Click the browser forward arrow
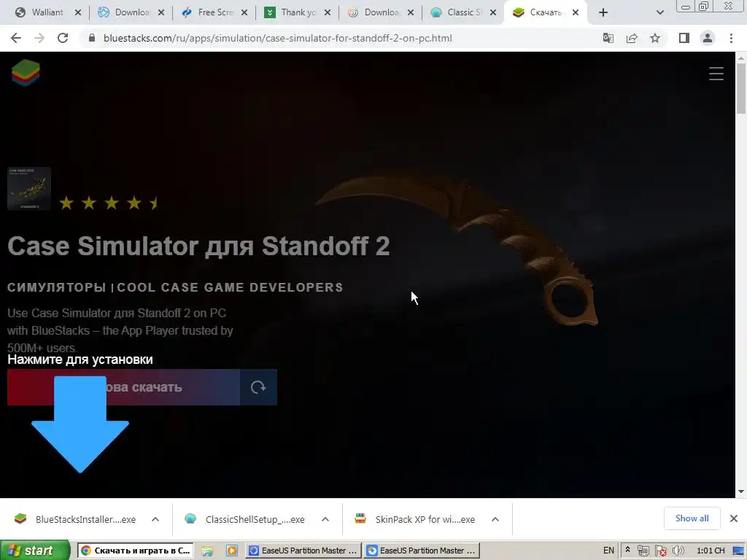The image size is (747, 560). tap(39, 38)
